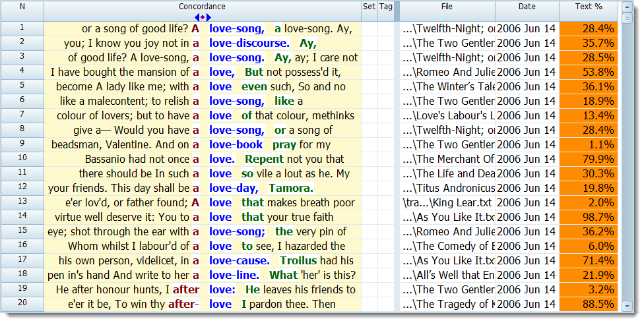Click line 'e'er lov'd, or father found; A love'
The width and height of the screenshot is (644, 323).
[x=203, y=202]
